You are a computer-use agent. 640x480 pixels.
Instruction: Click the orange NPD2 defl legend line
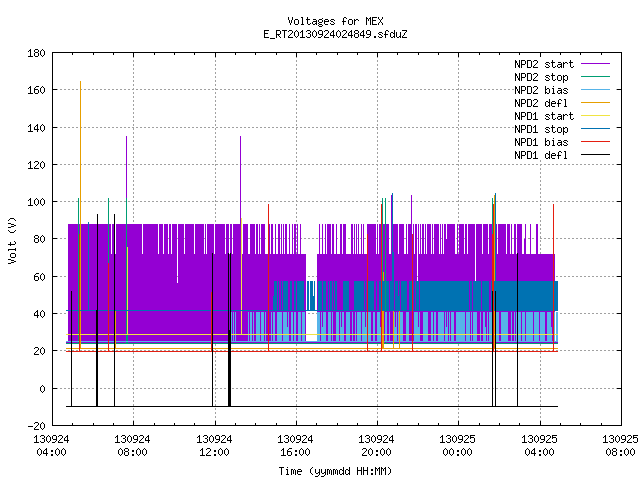pos(595,102)
